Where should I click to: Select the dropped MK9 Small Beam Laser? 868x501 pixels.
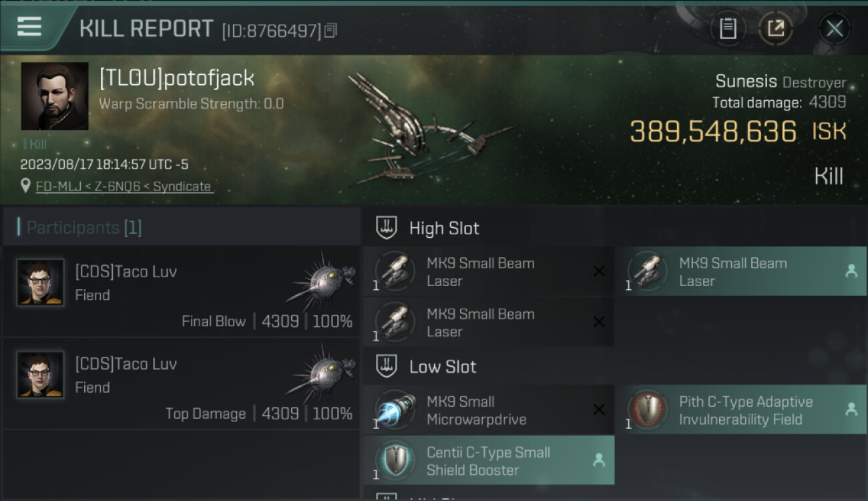[x=741, y=271]
